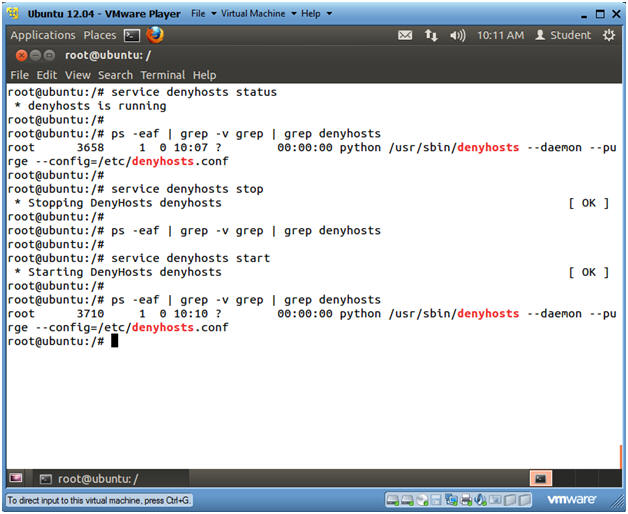The height and width of the screenshot is (514, 628).
Task: Open the Student user menu
Action: 563,35
